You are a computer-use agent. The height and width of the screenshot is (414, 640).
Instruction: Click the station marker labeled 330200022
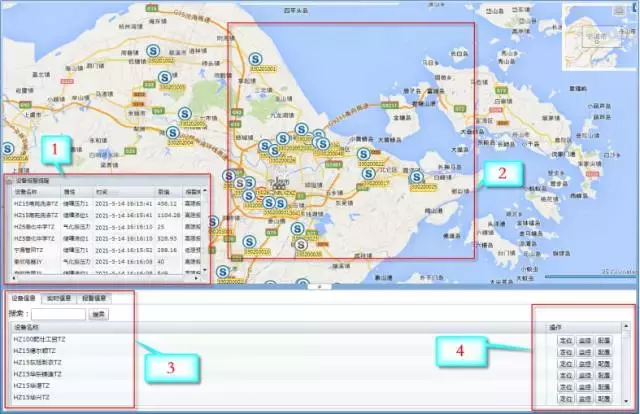click(363, 155)
